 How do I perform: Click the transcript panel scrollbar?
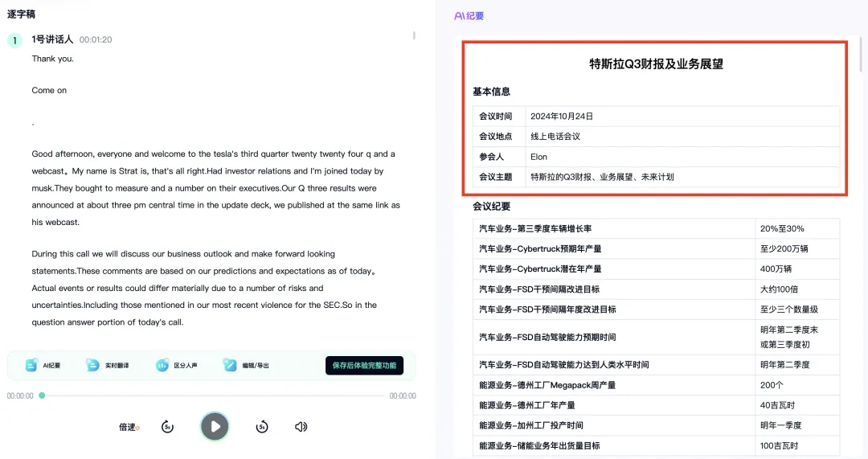point(414,35)
